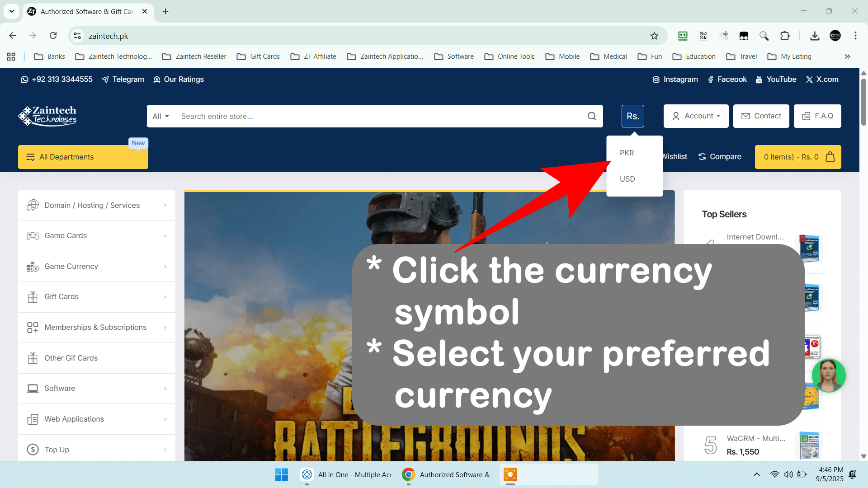Open the Account dropdown menu
868x488 pixels.
[x=696, y=116]
